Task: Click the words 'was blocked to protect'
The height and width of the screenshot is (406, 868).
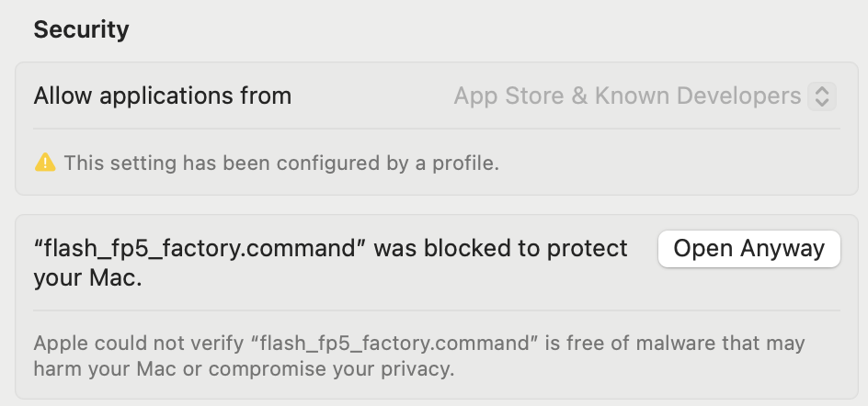Action: (x=500, y=249)
